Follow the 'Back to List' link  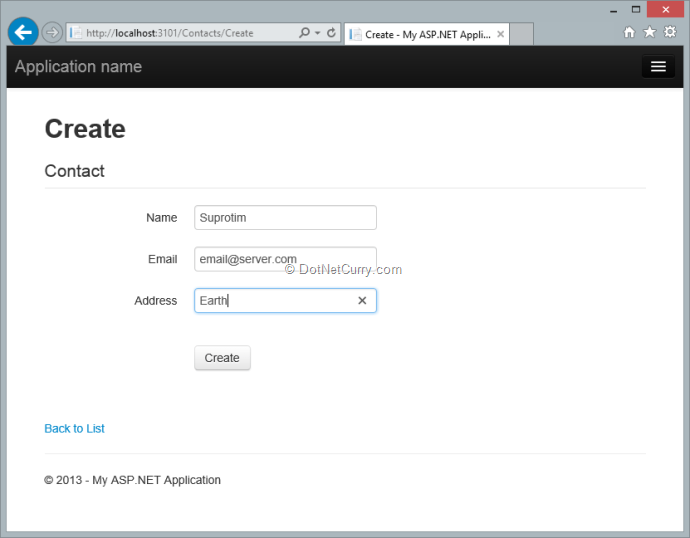coord(74,429)
